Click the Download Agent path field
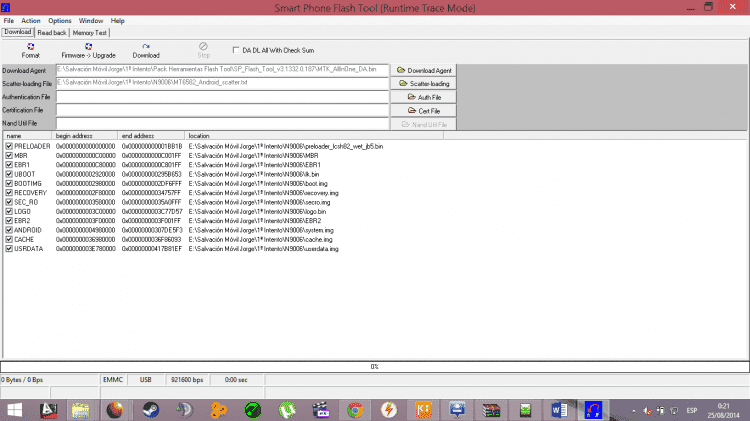Screen dimensions: 750x421 (x=222, y=70)
